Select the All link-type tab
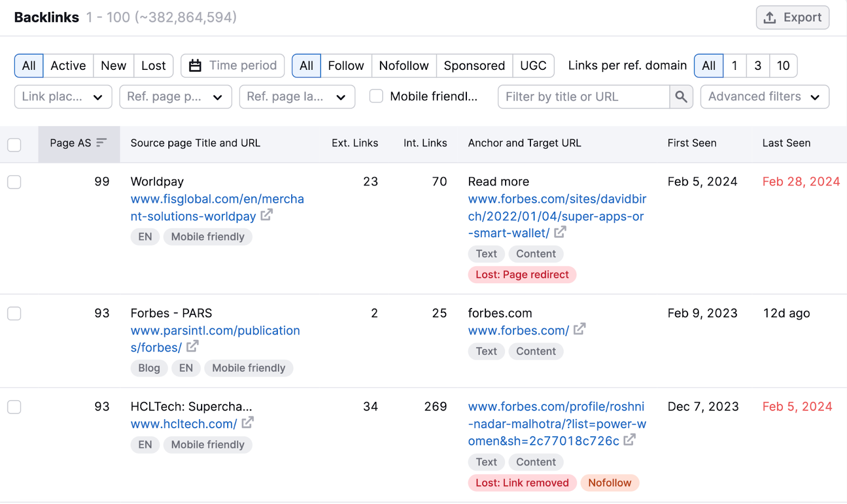This screenshot has width=847, height=504. pyautogui.click(x=307, y=66)
